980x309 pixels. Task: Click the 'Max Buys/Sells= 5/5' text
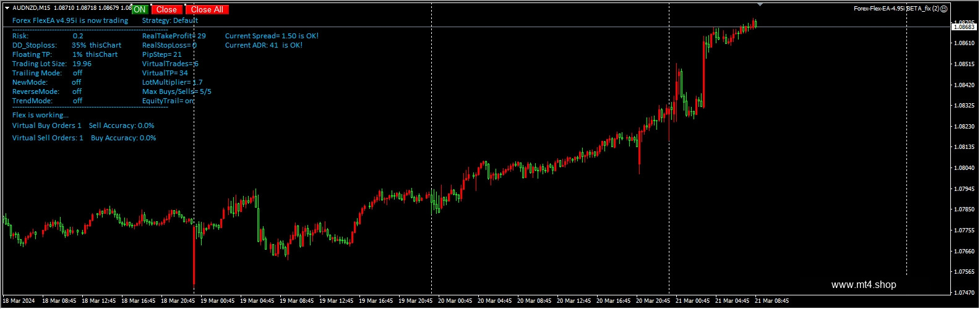177,91
